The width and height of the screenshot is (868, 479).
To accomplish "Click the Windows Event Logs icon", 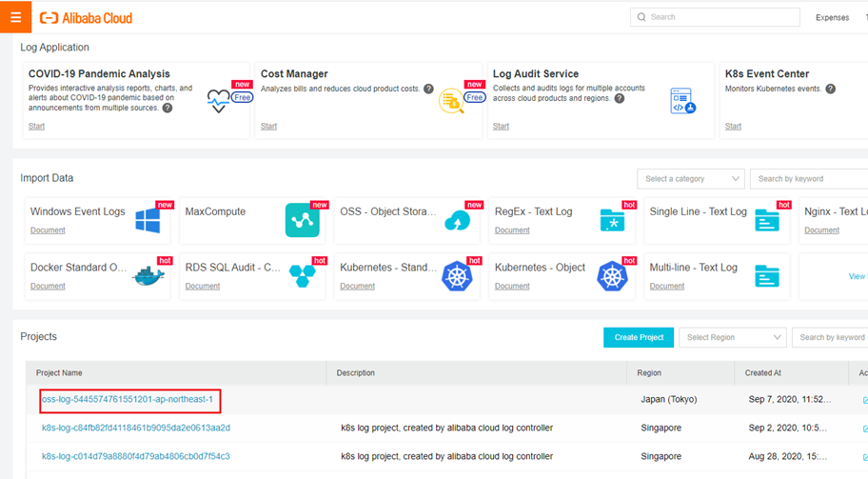I will point(148,220).
